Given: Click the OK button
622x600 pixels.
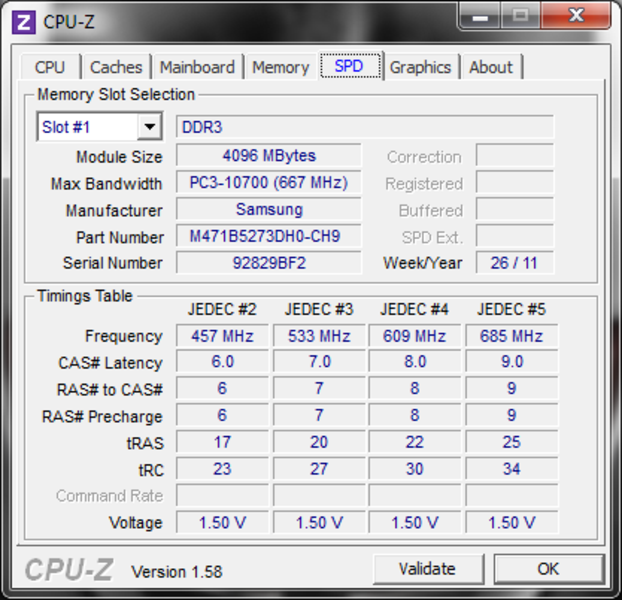Looking at the screenshot, I should click(548, 569).
